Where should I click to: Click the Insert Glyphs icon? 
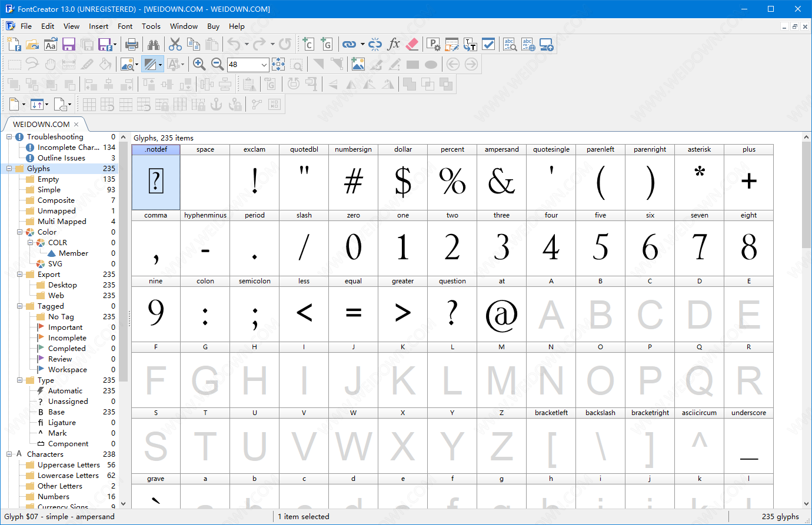click(x=327, y=44)
